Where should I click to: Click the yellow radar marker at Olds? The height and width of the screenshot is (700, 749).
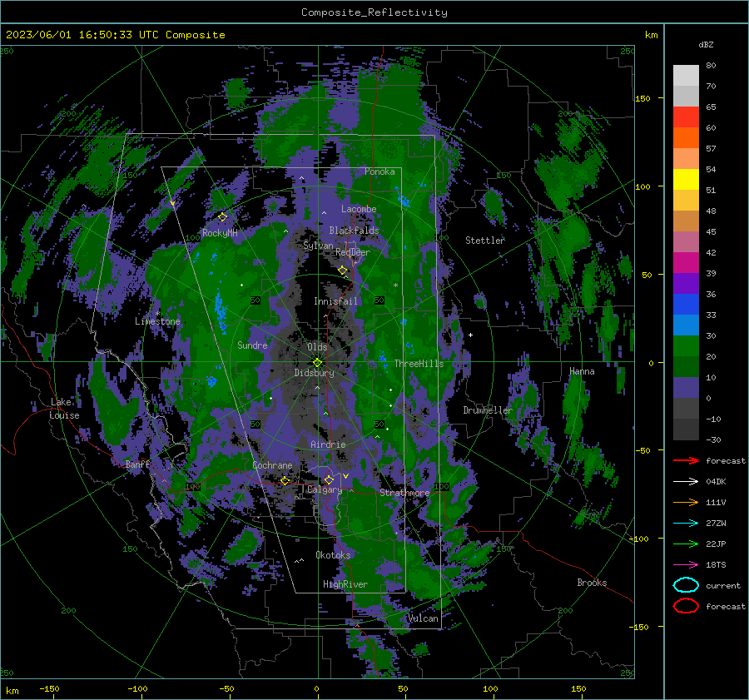tap(317, 363)
